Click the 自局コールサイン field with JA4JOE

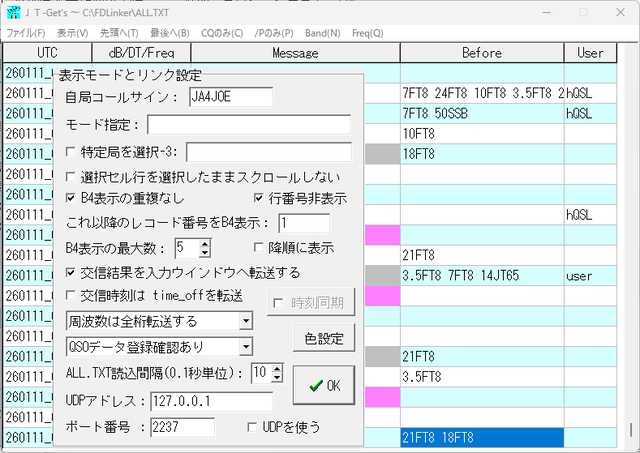point(231,97)
